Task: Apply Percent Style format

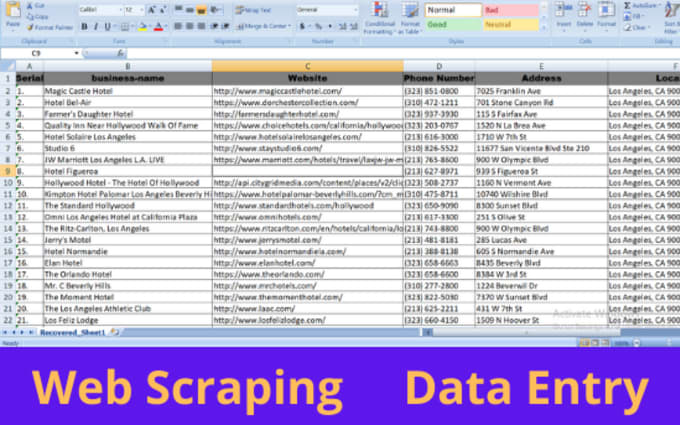Action: [x=318, y=26]
